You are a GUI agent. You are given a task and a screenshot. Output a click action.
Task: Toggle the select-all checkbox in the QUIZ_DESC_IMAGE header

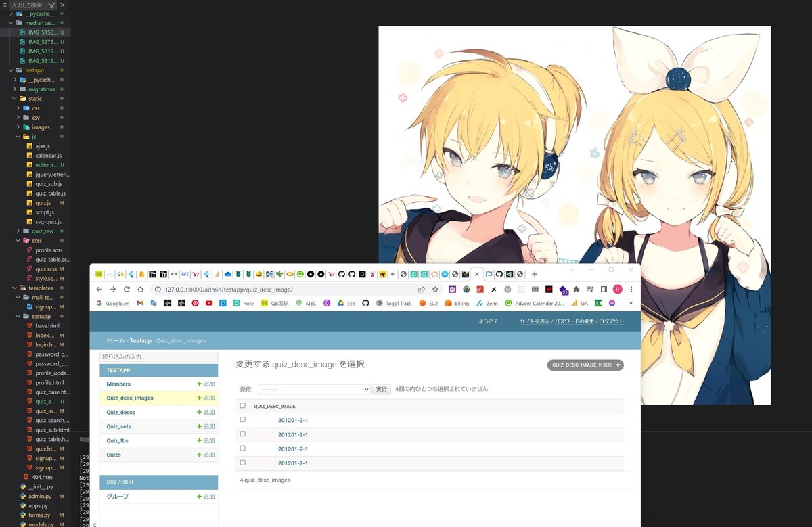pyautogui.click(x=243, y=406)
